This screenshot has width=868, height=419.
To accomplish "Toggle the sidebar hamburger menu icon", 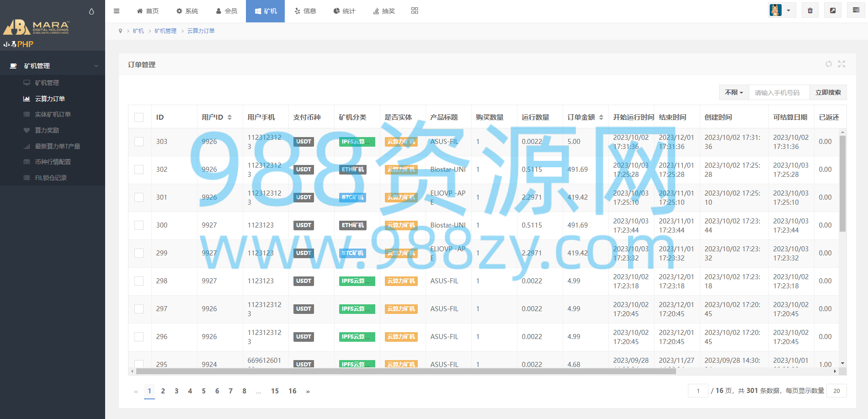I will click(x=117, y=11).
